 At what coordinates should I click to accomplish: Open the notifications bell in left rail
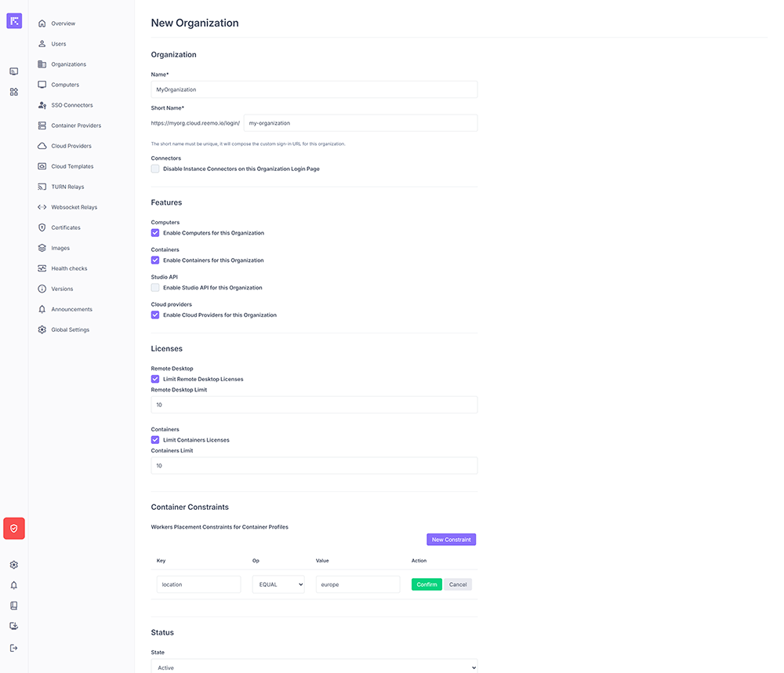14,585
